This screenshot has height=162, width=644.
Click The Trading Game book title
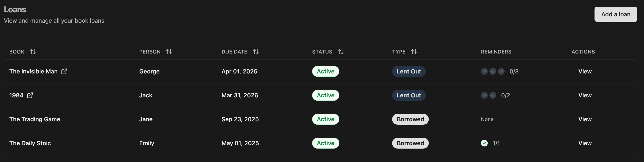click(35, 119)
